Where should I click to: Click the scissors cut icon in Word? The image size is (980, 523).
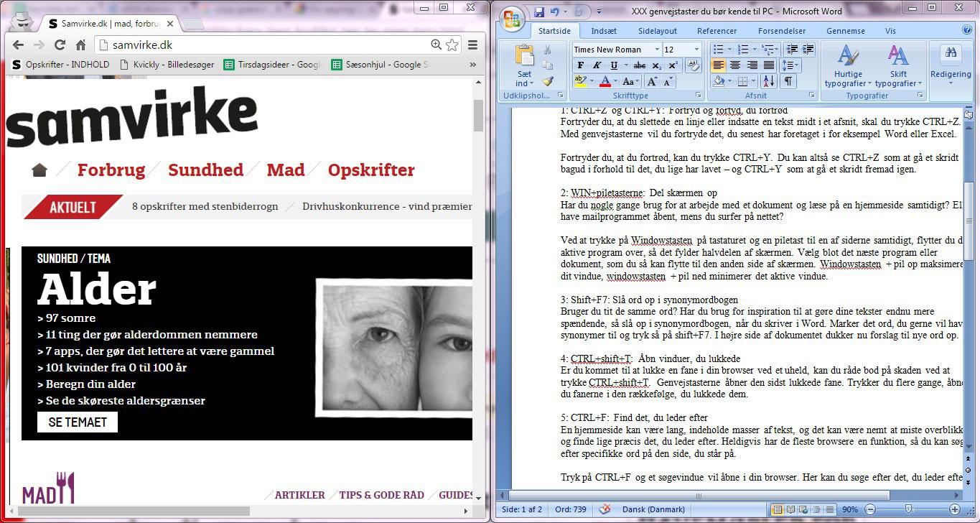coord(547,50)
